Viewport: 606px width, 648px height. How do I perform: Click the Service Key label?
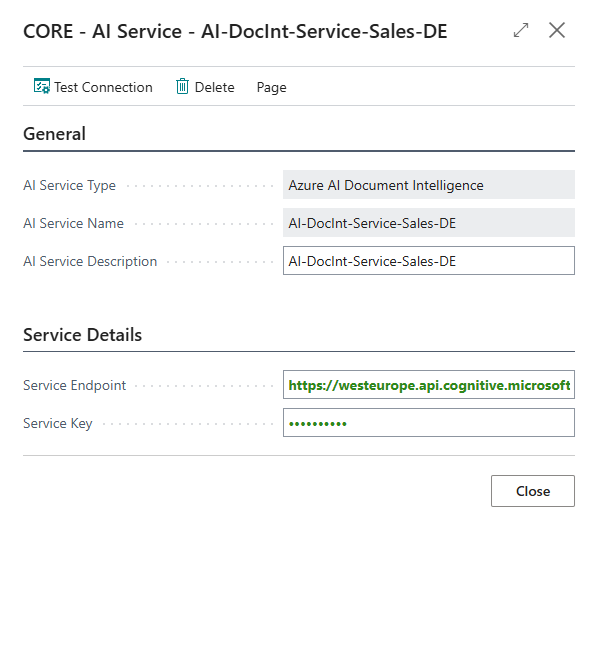point(58,424)
